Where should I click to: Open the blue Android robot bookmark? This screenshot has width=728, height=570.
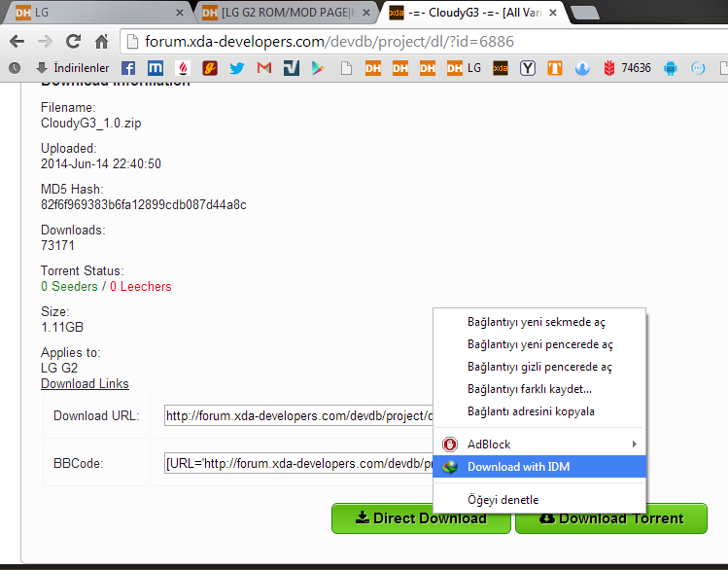point(671,68)
